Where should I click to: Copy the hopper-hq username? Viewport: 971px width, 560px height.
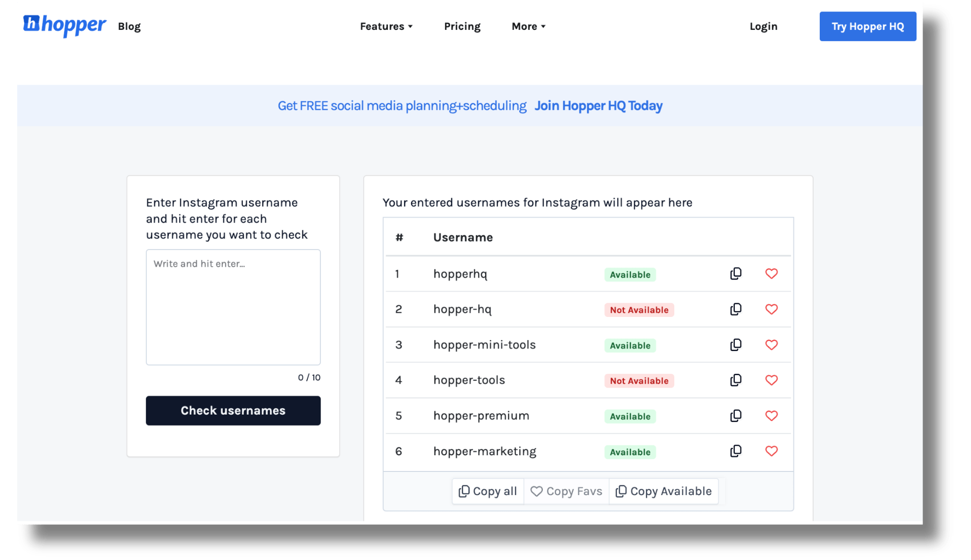click(735, 309)
